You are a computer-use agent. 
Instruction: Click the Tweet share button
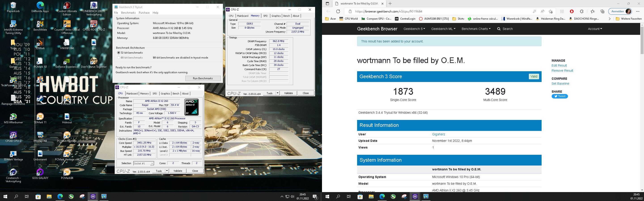tap(559, 96)
